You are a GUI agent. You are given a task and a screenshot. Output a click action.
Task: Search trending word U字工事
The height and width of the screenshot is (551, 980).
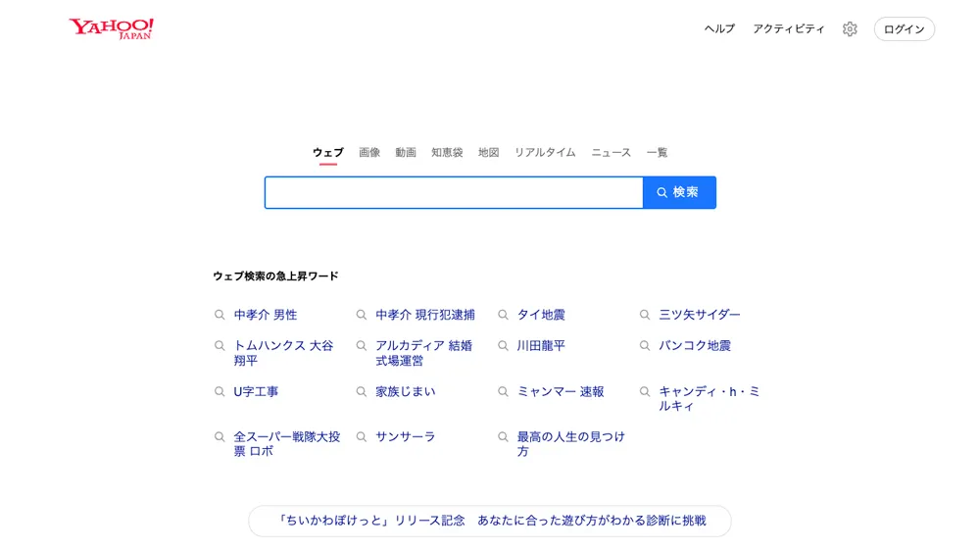(256, 392)
